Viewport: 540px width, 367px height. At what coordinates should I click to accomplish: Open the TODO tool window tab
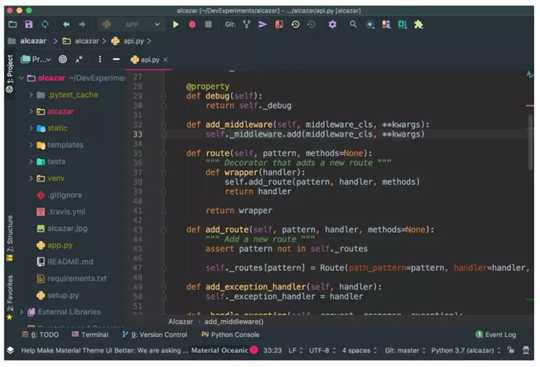pyautogui.click(x=41, y=334)
